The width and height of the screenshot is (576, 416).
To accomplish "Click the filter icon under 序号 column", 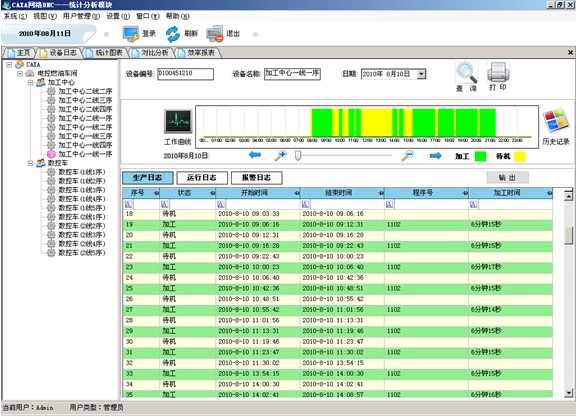I will coord(129,204).
